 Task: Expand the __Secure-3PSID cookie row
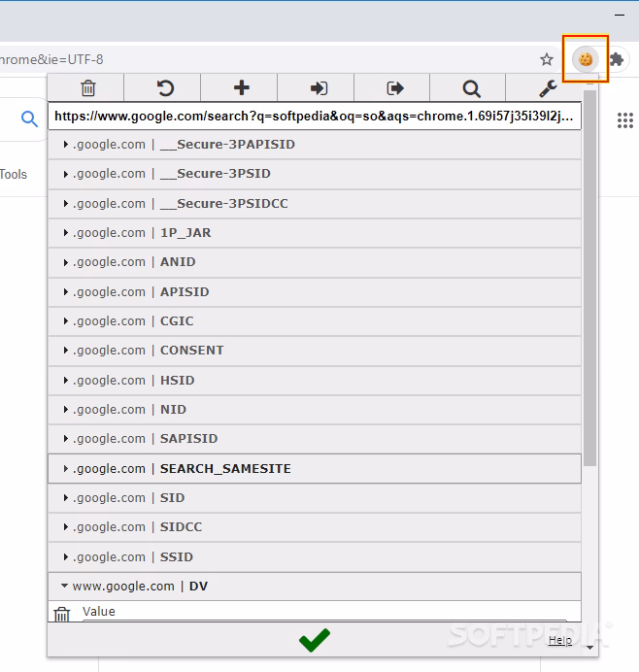coord(315,174)
